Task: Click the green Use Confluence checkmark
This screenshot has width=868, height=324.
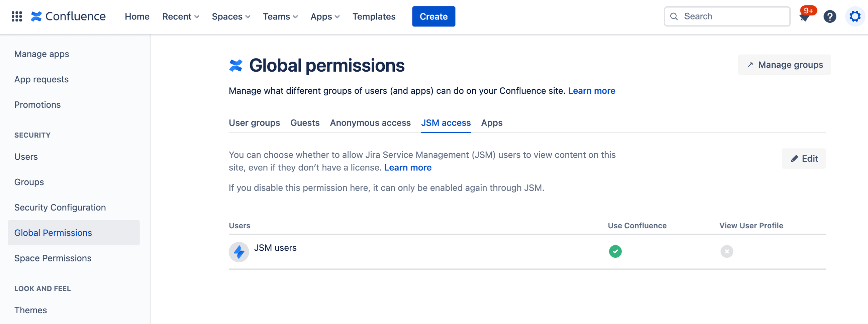Action: (x=615, y=251)
